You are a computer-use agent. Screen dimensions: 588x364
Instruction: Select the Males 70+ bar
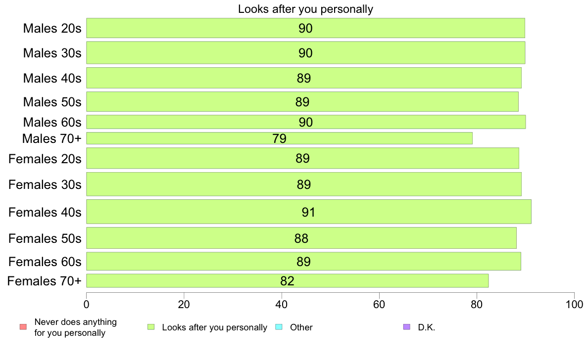pyautogui.click(x=279, y=138)
